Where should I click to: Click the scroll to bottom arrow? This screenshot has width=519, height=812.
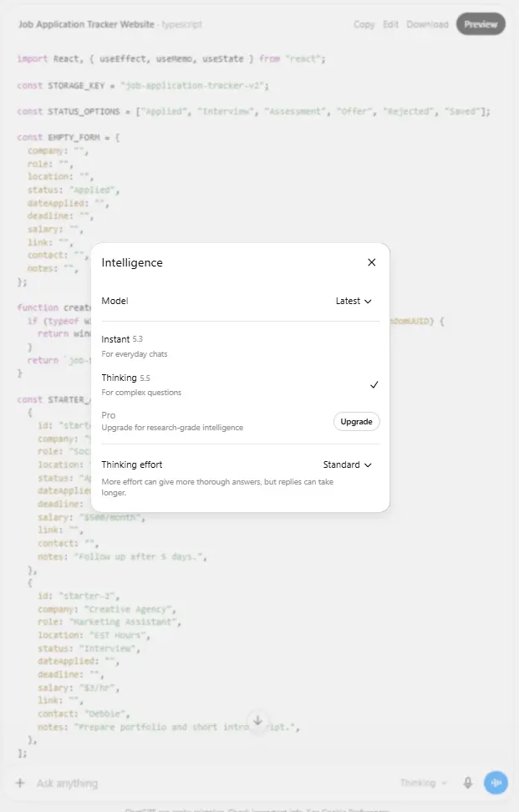click(257, 720)
